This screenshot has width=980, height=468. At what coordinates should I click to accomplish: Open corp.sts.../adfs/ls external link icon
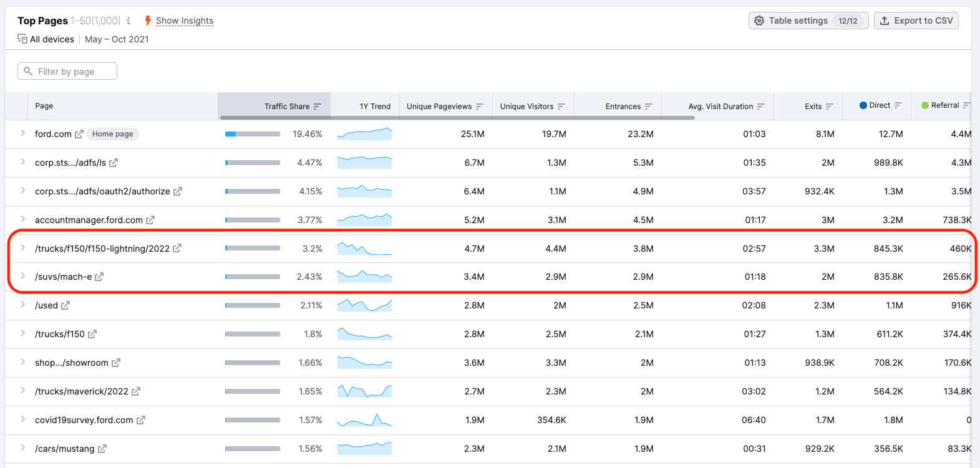pyautogui.click(x=114, y=163)
